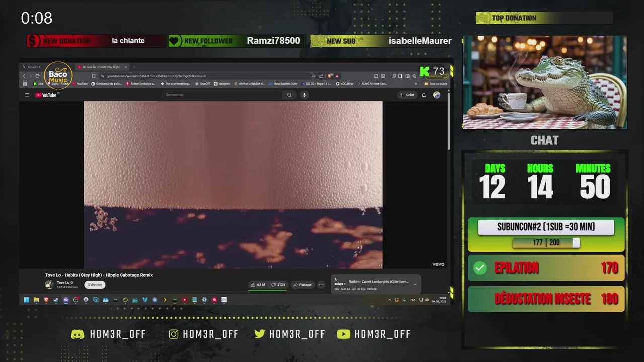Reload the page with the browser refresh icon

pyautogui.click(x=37, y=76)
